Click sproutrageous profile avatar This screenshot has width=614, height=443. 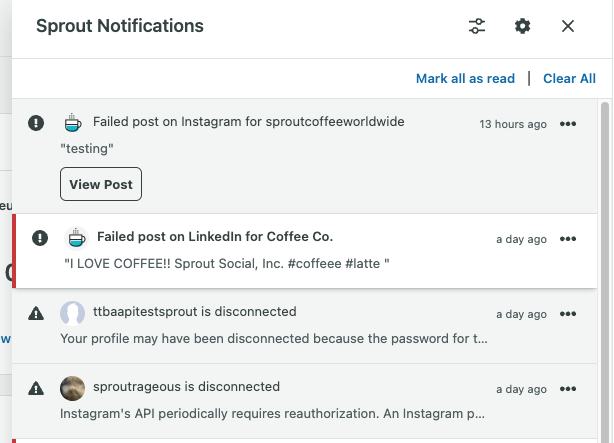tap(72, 389)
